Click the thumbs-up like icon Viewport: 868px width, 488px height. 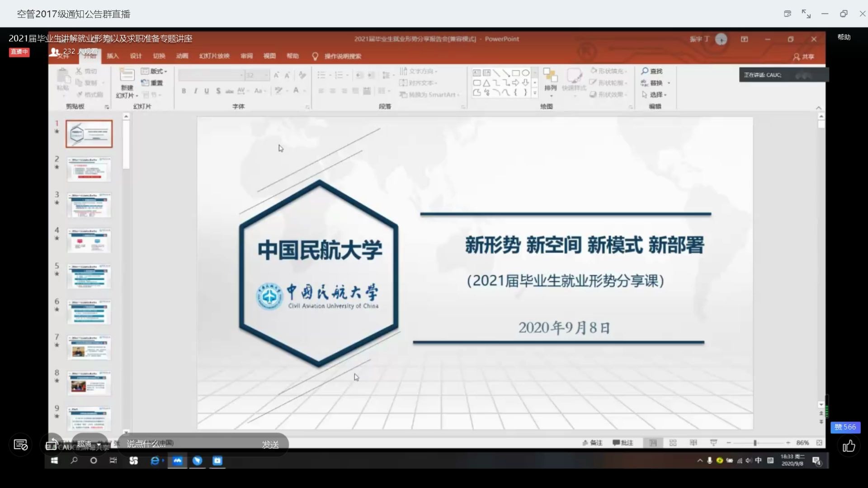click(849, 446)
